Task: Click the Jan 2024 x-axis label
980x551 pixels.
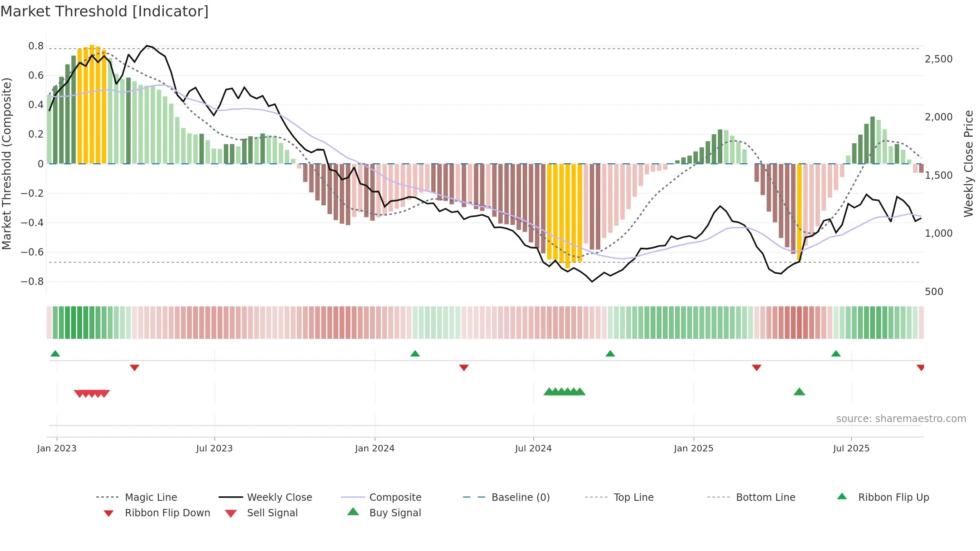Action: tap(375, 448)
